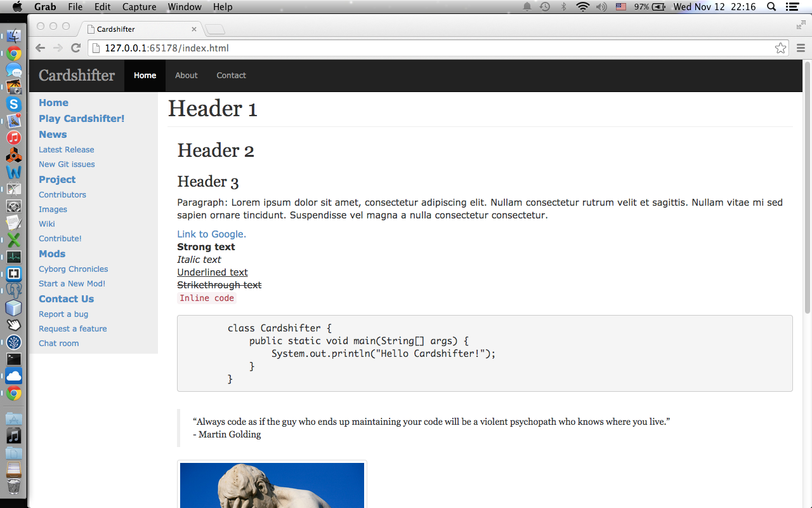Screen dimensions: 812x508
Task: Reload the page
Action: coord(75,48)
